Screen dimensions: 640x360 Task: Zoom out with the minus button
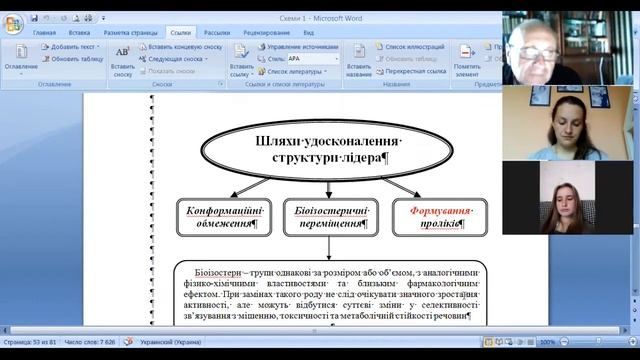(564, 342)
